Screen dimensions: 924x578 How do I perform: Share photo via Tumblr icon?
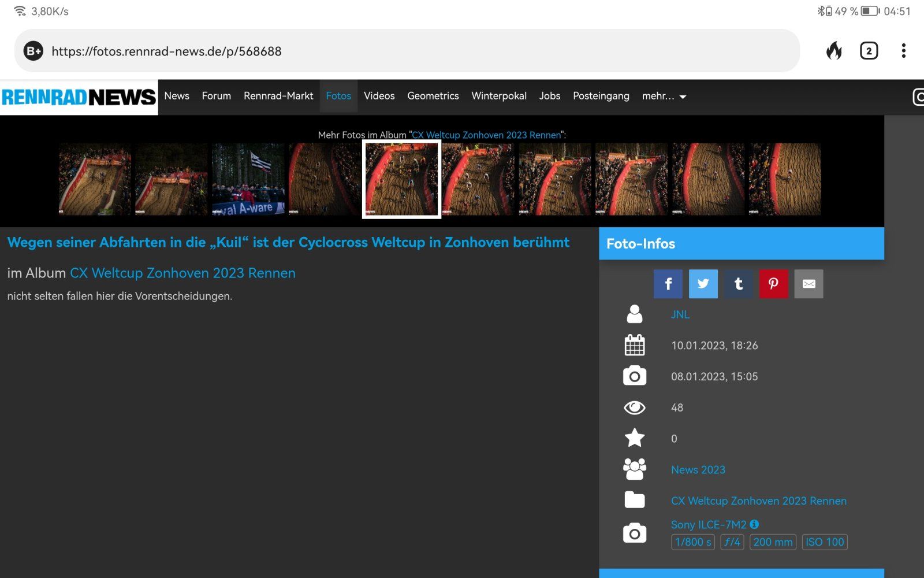(x=738, y=284)
